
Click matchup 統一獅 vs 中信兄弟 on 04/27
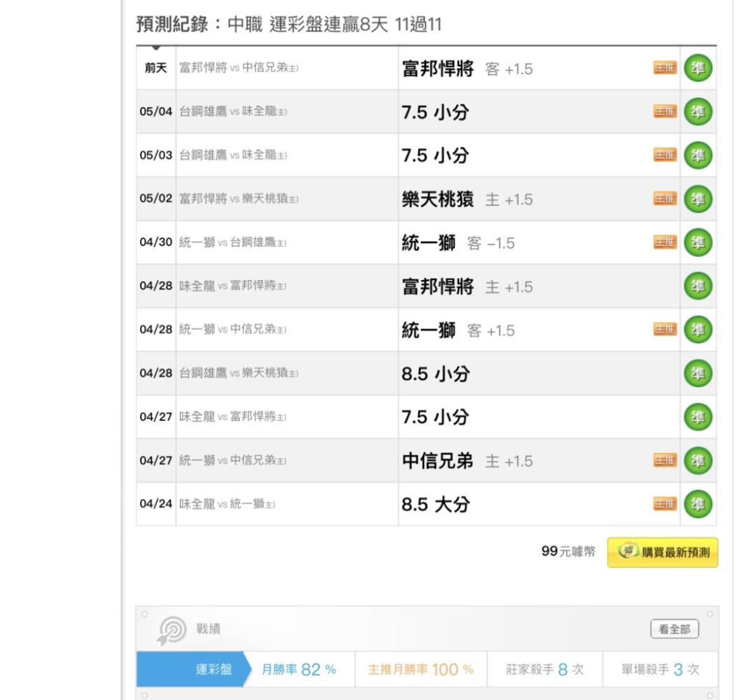click(233, 461)
